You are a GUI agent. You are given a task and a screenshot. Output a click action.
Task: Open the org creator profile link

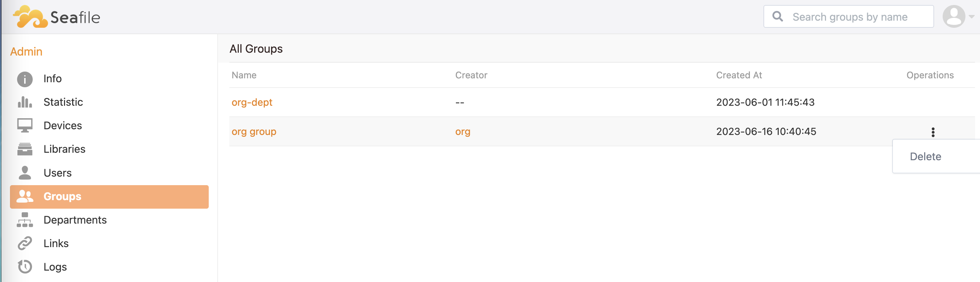[x=463, y=132]
